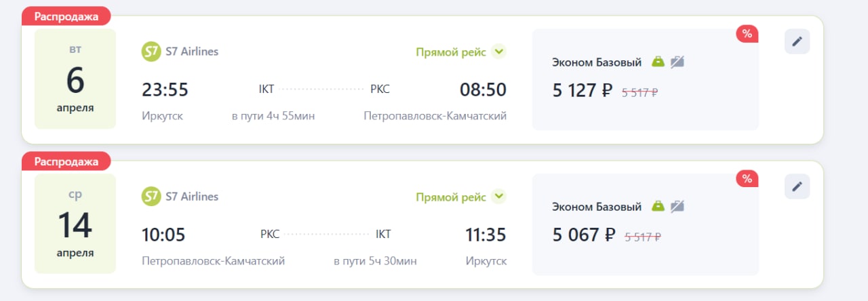Click the red percent discount badge on first fare
This screenshot has width=868, height=301.
[x=747, y=34]
